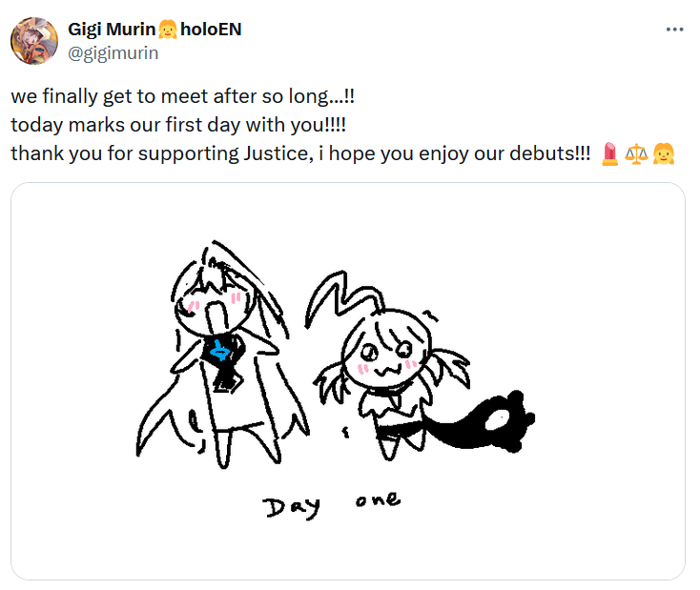
Task: Click the blue brooch on the tall character
Action: tap(220, 351)
